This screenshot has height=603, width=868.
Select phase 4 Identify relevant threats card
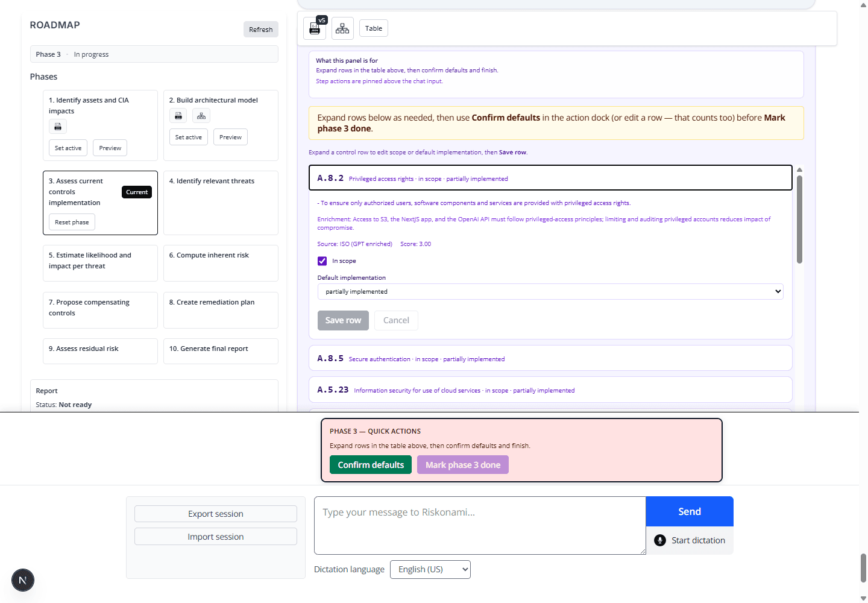[221, 203]
